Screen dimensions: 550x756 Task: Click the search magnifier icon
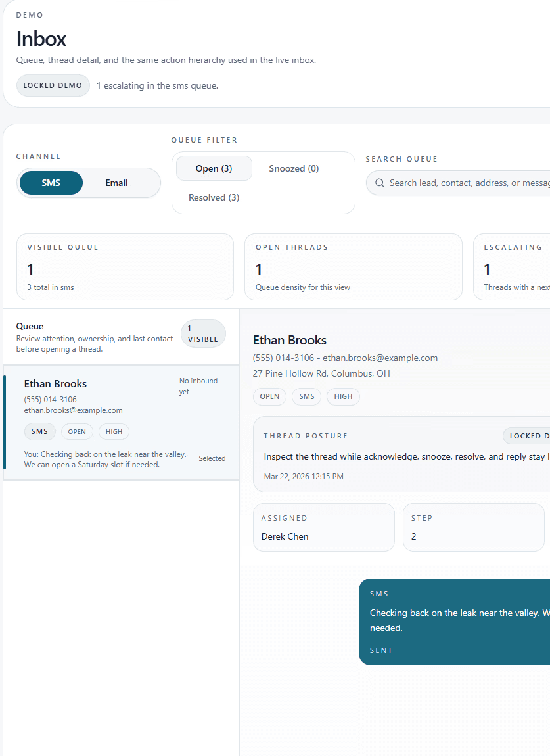click(x=379, y=183)
